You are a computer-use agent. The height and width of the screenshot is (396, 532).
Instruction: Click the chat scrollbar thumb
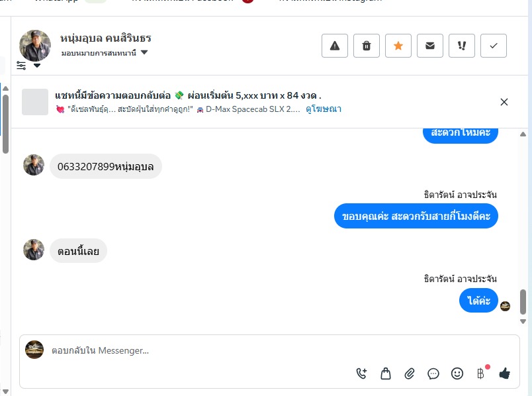tap(523, 301)
